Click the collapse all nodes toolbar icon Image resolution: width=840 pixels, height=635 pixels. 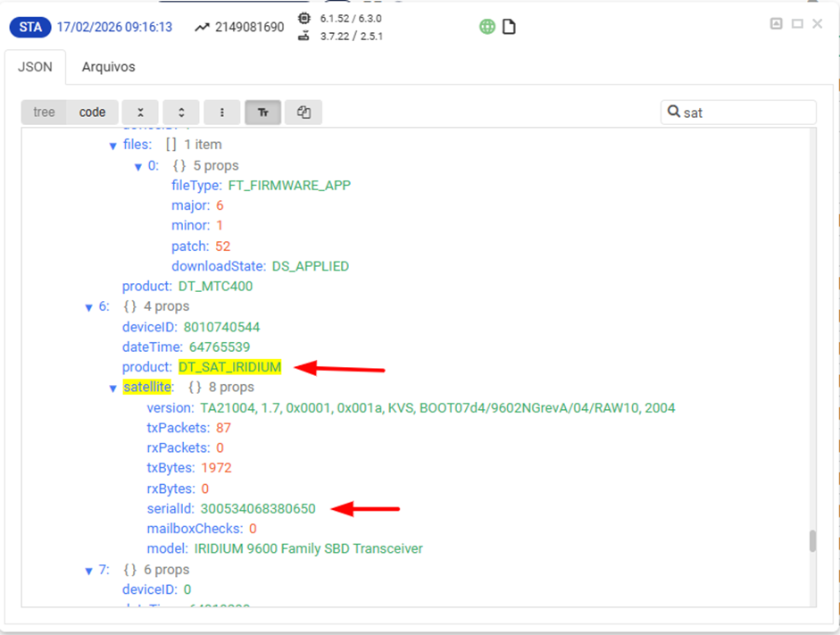tap(140, 113)
